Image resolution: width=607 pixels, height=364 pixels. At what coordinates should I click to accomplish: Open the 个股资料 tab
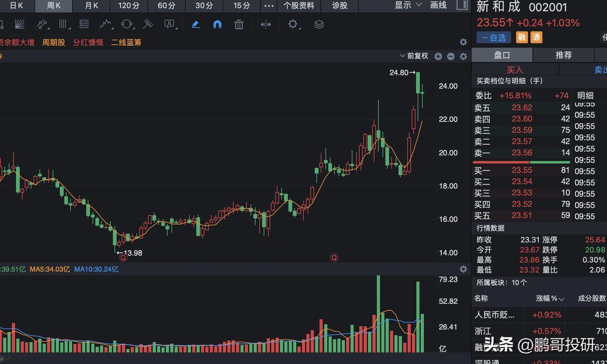[x=299, y=6]
